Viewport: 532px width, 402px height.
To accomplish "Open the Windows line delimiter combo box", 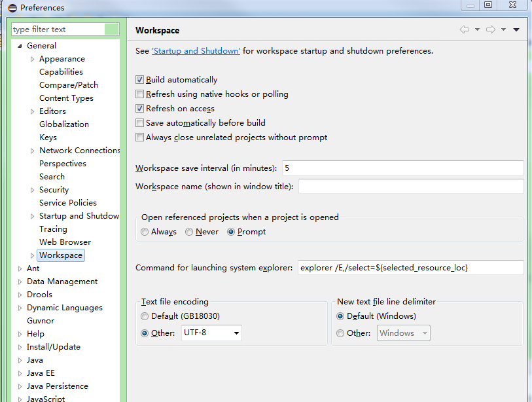I will (403, 333).
